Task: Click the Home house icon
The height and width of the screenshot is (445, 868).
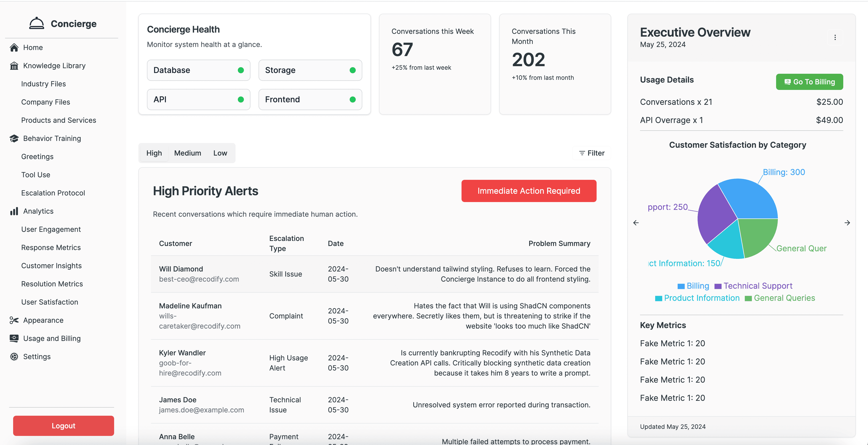Action: click(14, 47)
